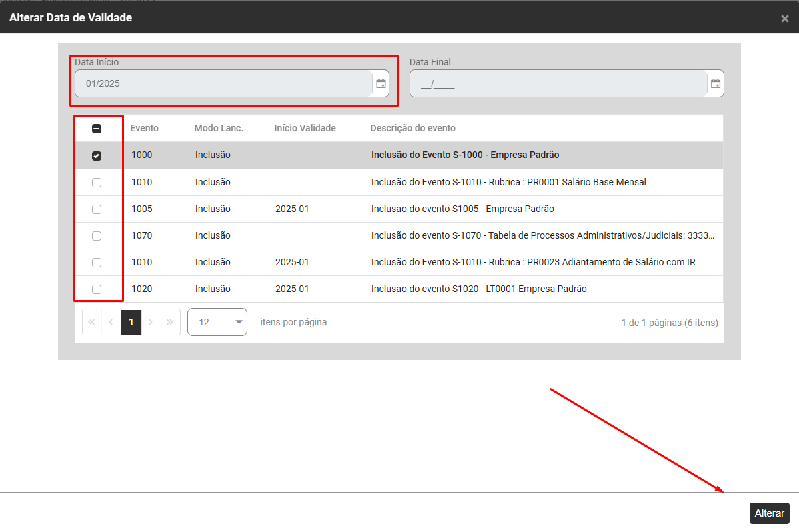Expand the items per page dropdown
799x532 pixels.
pyautogui.click(x=217, y=322)
